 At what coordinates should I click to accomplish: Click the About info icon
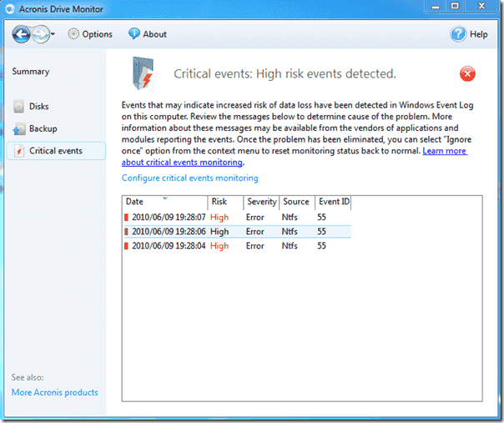coord(134,33)
